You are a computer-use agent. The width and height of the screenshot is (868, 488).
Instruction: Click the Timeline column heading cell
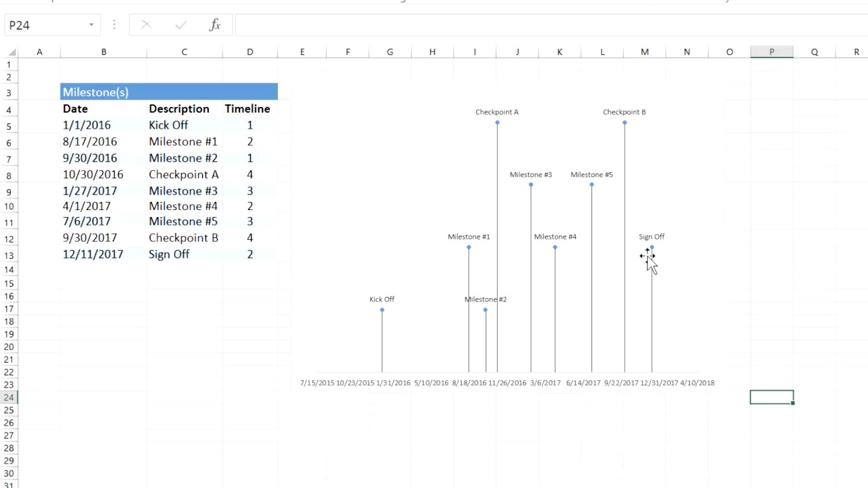250,108
